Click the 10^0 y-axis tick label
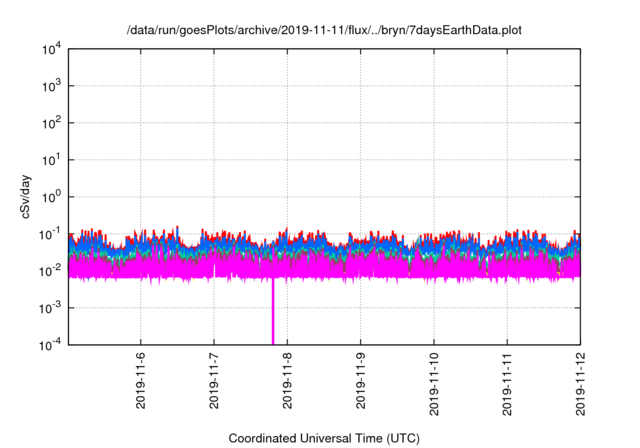The image size is (640, 448). tap(52, 197)
